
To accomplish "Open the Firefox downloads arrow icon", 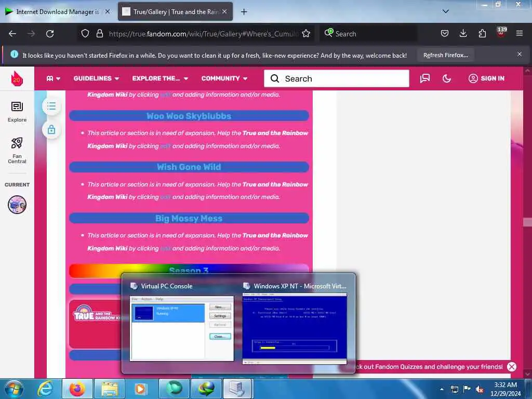I will pos(463,33).
